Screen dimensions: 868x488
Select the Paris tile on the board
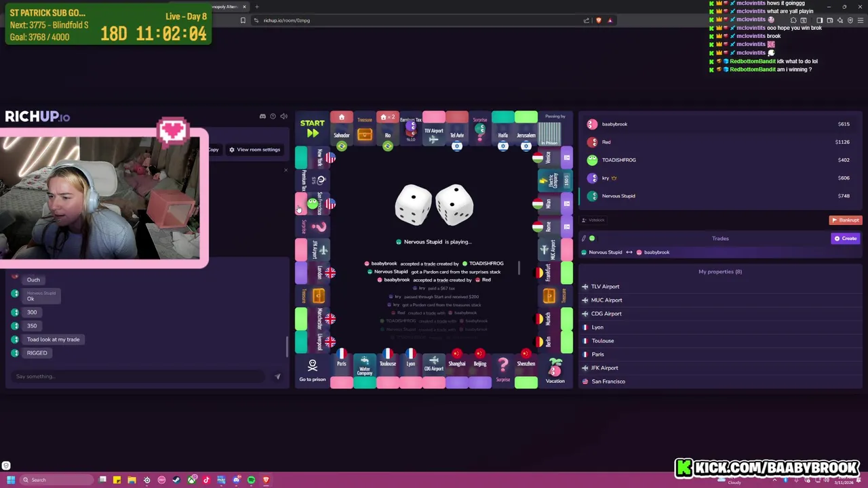(x=342, y=371)
